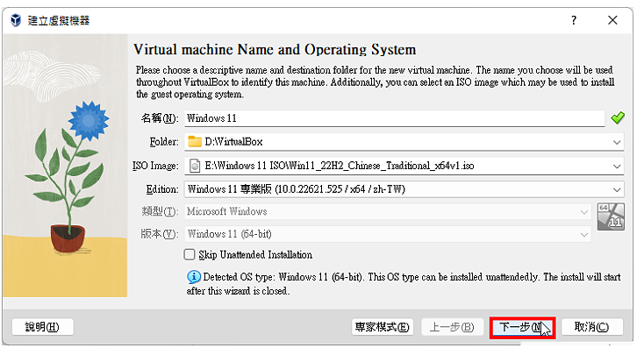Expand the Folder dropdown arrow
This screenshot has width=644, height=348.
click(x=617, y=142)
